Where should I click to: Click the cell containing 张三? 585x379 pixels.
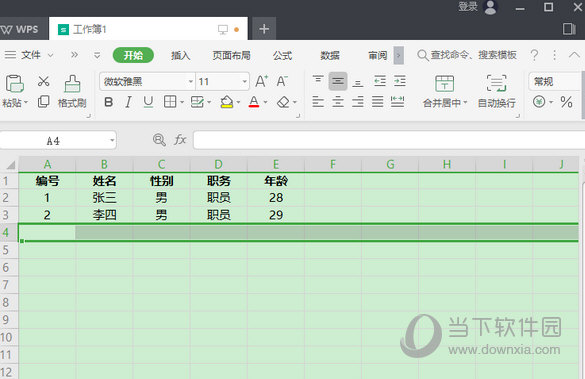[x=104, y=198]
